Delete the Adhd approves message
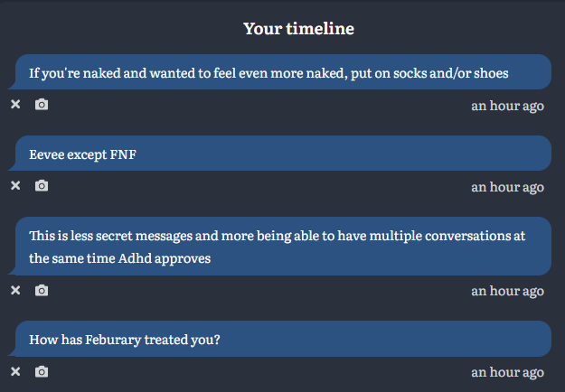The height and width of the screenshot is (392, 565). tap(15, 290)
